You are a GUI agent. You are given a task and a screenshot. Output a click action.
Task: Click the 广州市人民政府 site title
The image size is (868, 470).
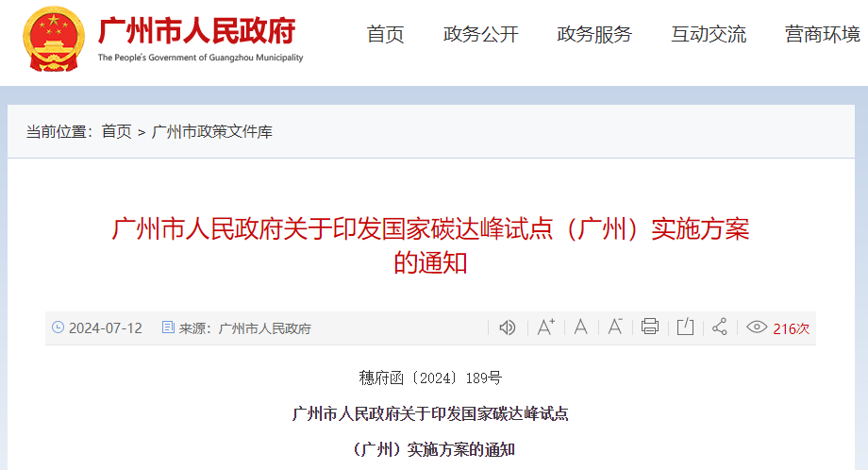click(197, 31)
